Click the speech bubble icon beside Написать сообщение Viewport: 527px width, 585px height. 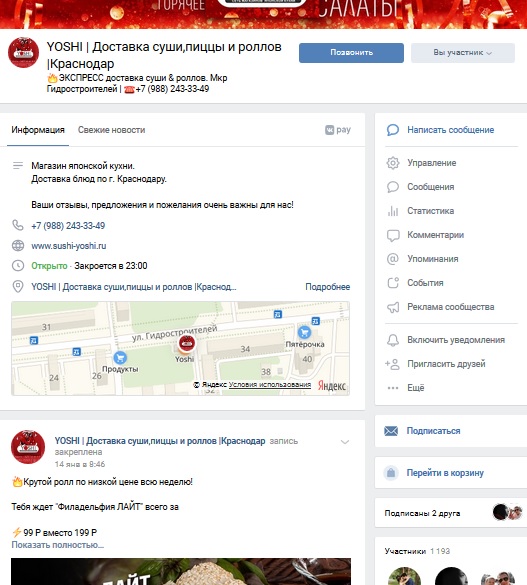pyautogui.click(x=392, y=130)
